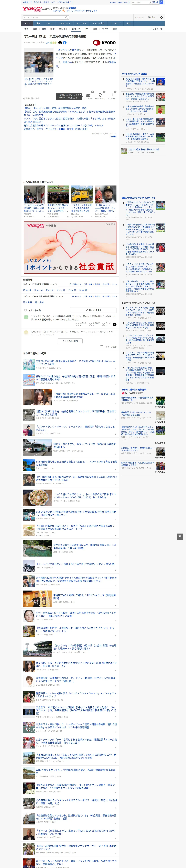Image resolution: width=186 pixels, height=868 pixels.
Task: Dismiss the 志尊淳×仁村紗和 recommended article
Action: (115, 369)
